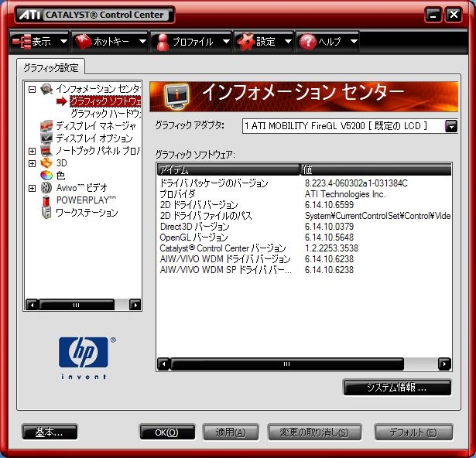The image size is (476, 458).
Task: Open the ホットキー dropdown arrow
Action: click(142, 41)
